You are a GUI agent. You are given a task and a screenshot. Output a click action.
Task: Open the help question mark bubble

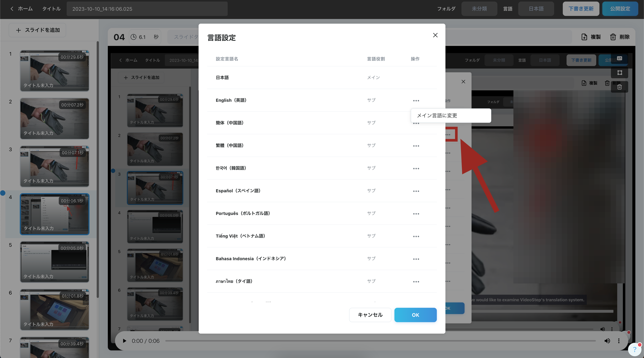coord(634,349)
